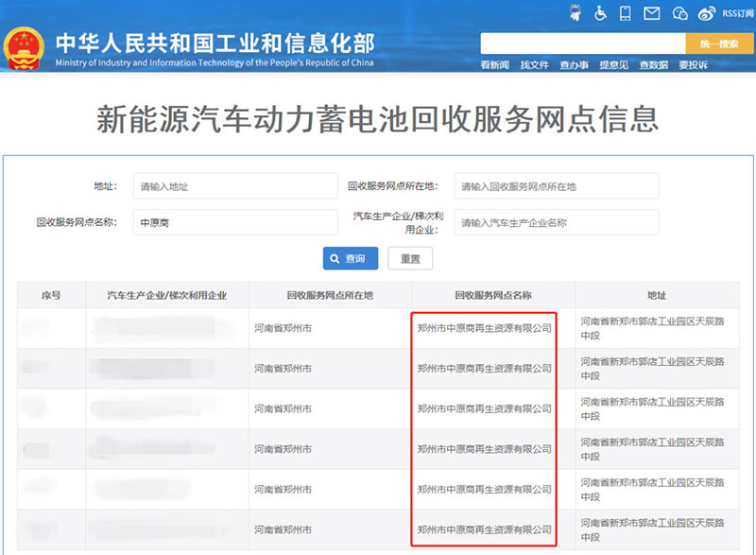Click the blue 查询 search button
Screen dimensions: 756x555
pos(351,258)
